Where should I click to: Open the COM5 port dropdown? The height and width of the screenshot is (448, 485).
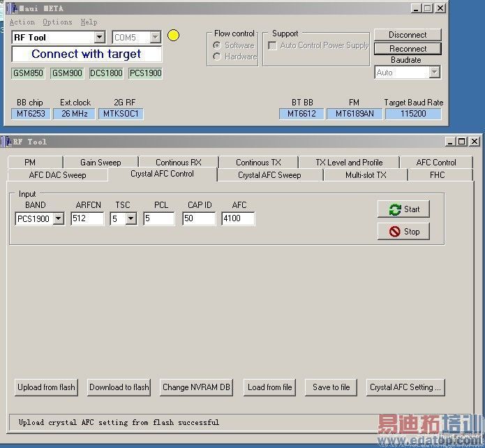coord(155,38)
